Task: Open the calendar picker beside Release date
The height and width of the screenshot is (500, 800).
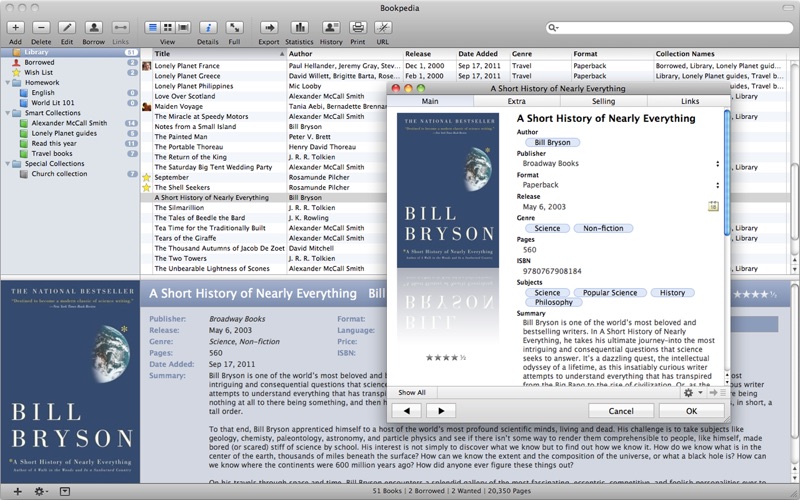Action: tap(713, 206)
